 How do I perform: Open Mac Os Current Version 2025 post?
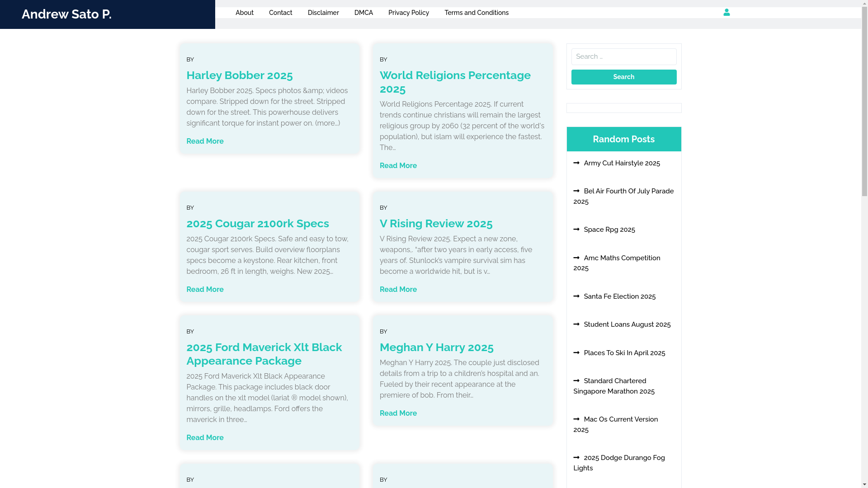616,424
